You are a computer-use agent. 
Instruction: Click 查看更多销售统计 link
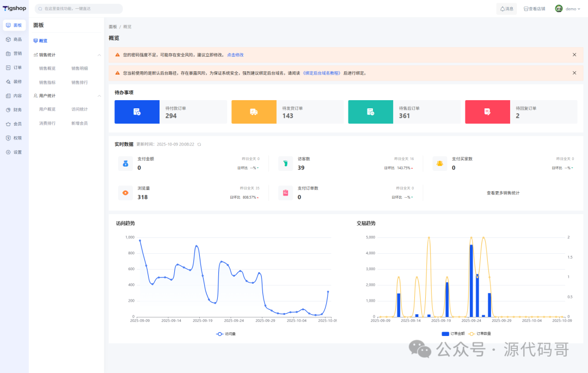pos(503,193)
